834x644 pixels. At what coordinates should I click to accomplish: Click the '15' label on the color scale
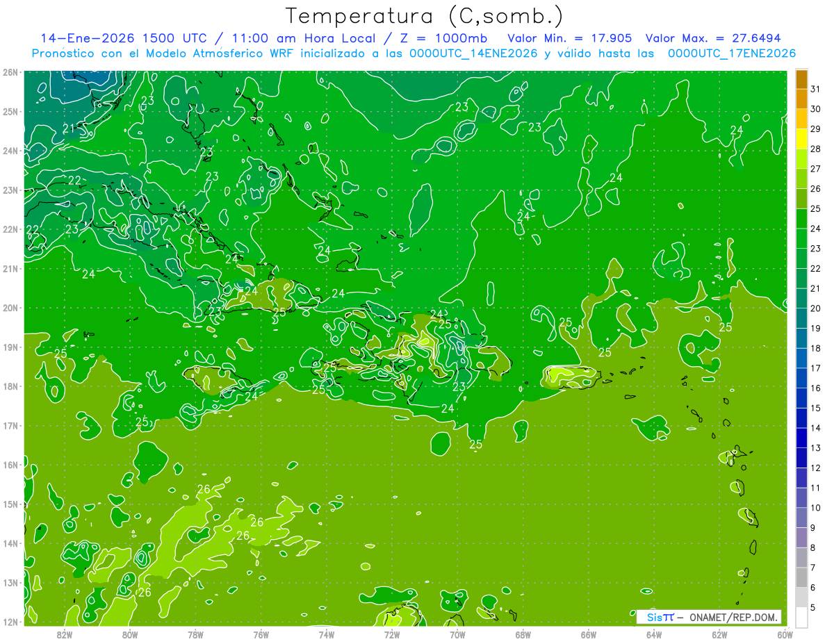pyautogui.click(x=816, y=408)
